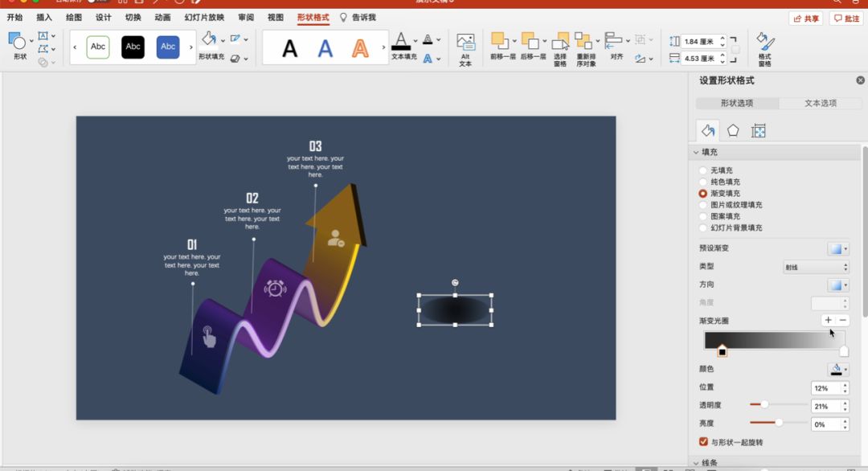Open the Alt 文本 pane
The width and height of the screenshot is (868, 471).
coord(465,50)
